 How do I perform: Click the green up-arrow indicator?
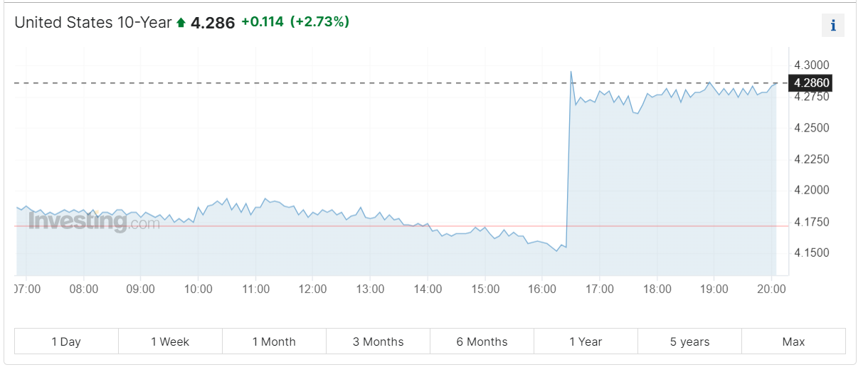tap(181, 23)
